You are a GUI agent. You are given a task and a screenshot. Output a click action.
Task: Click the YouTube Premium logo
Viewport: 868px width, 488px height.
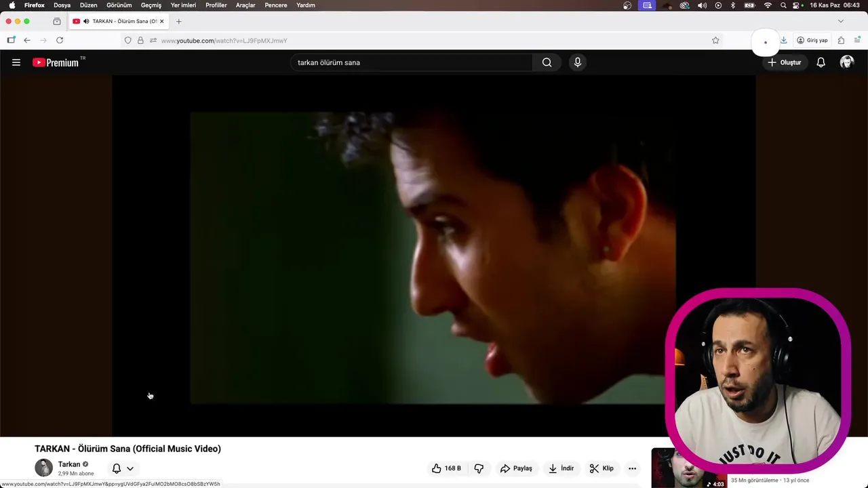pyautogui.click(x=56, y=62)
